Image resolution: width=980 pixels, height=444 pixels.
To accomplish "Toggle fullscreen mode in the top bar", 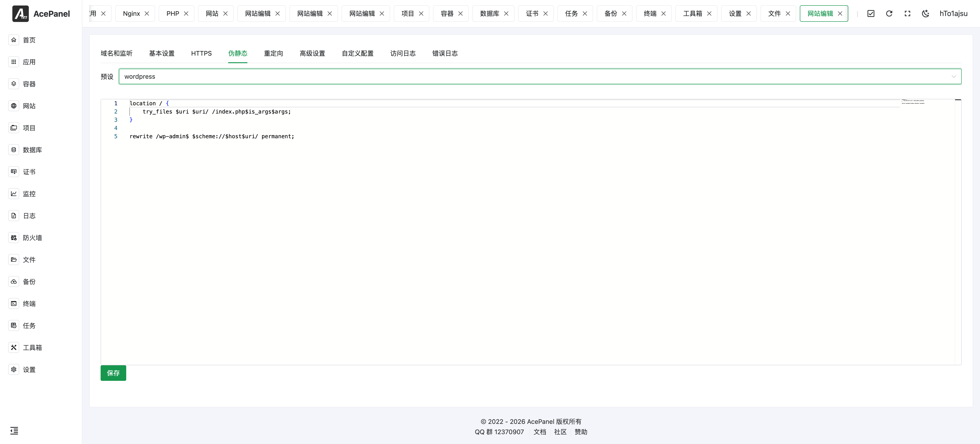I will coord(907,13).
